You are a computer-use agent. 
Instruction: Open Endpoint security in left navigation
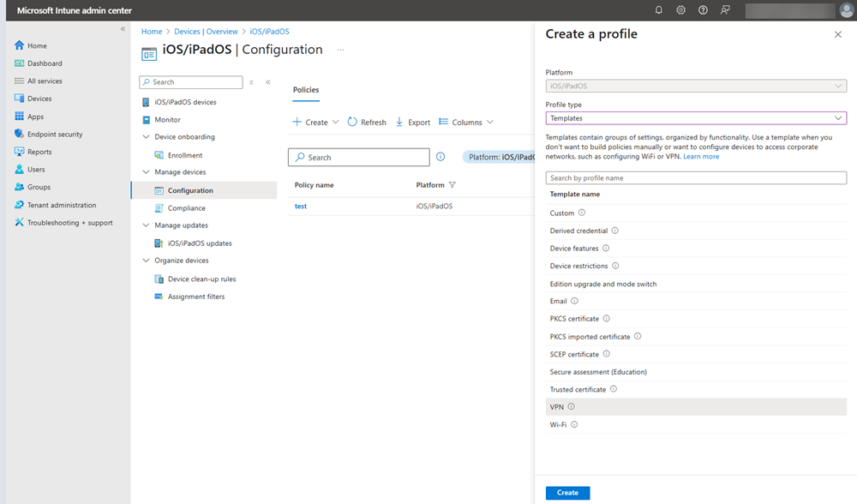55,135
